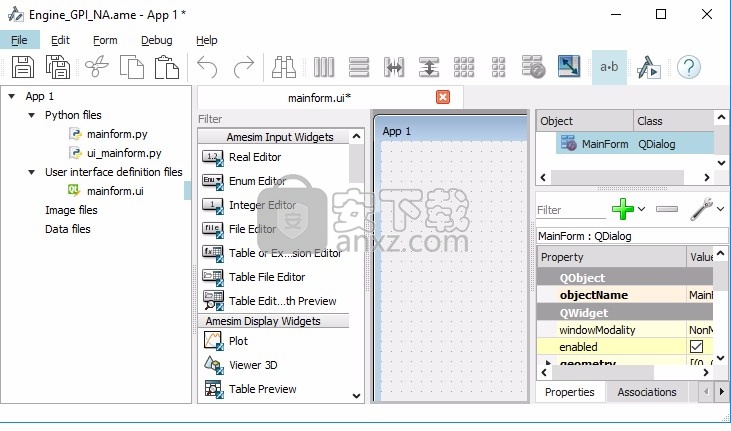Viewport: 731px width, 431px height.
Task: Click the Cut scissors icon
Action: 97,67
